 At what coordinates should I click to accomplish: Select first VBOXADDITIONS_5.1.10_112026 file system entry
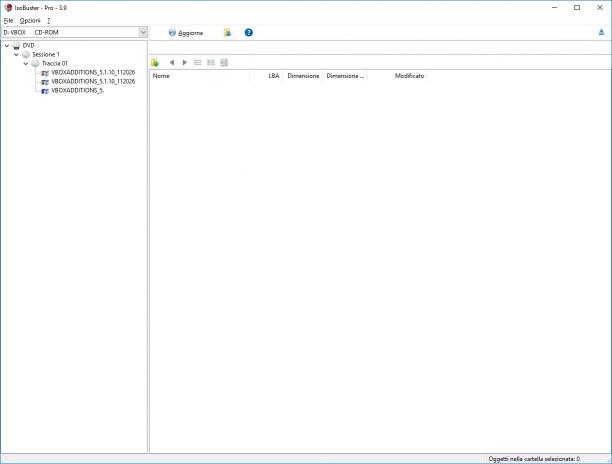pos(93,73)
